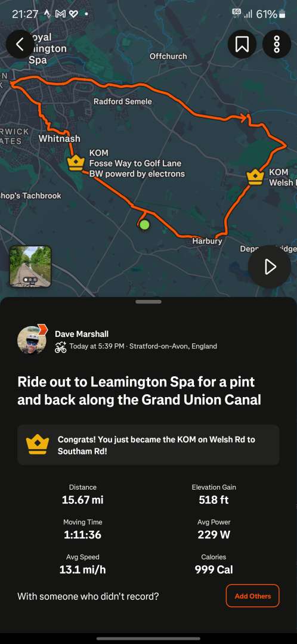The height and width of the screenshot is (644, 297).
Task: Tap the Fosse Way to Golf Lane segment label
Action: (137, 163)
